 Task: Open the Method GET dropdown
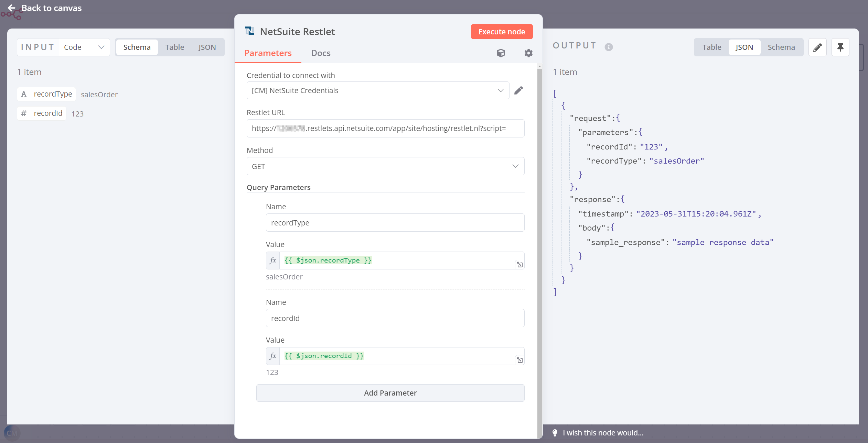coord(385,166)
